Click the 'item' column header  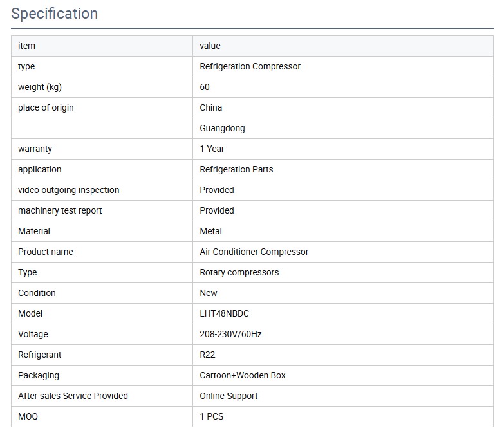click(26, 46)
